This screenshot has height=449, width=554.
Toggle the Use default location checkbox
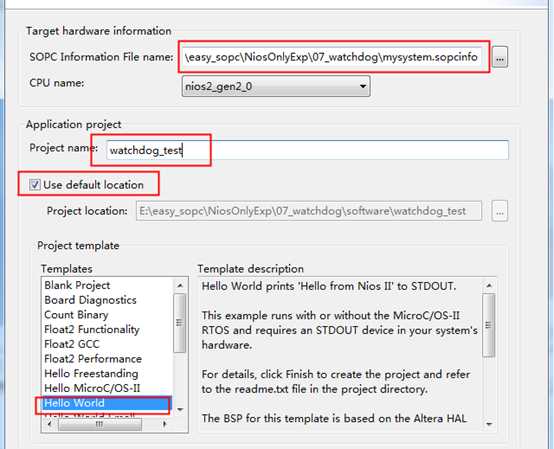[35, 184]
